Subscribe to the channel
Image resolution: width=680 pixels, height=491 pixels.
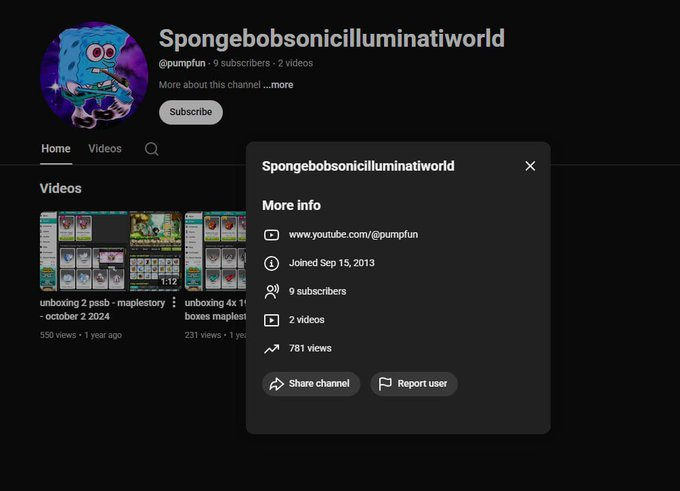(191, 112)
